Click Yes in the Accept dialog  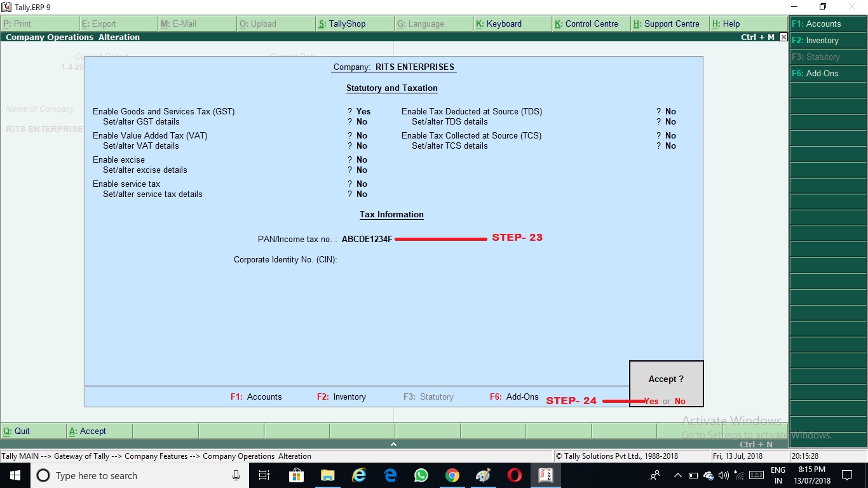651,402
